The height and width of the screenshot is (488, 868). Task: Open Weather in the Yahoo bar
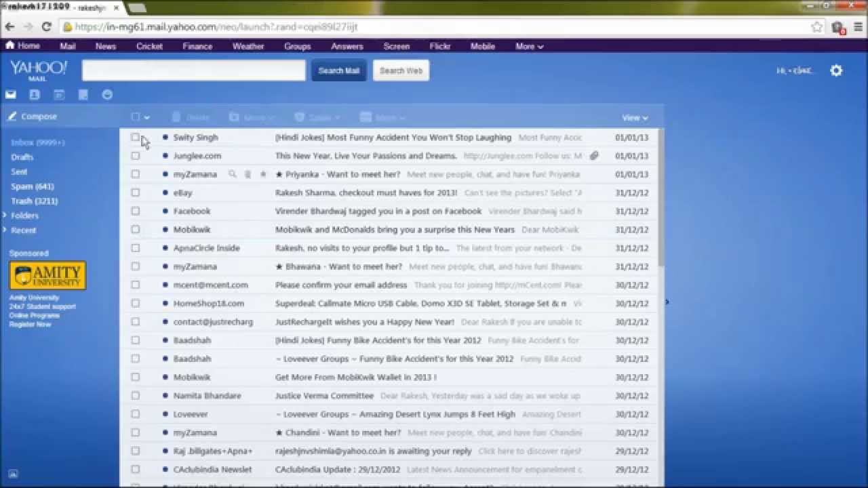point(248,46)
